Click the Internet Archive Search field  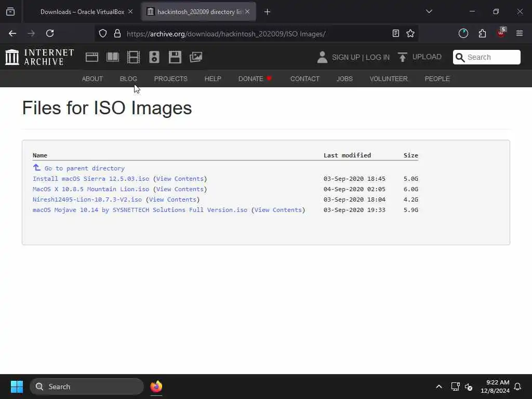click(x=486, y=57)
